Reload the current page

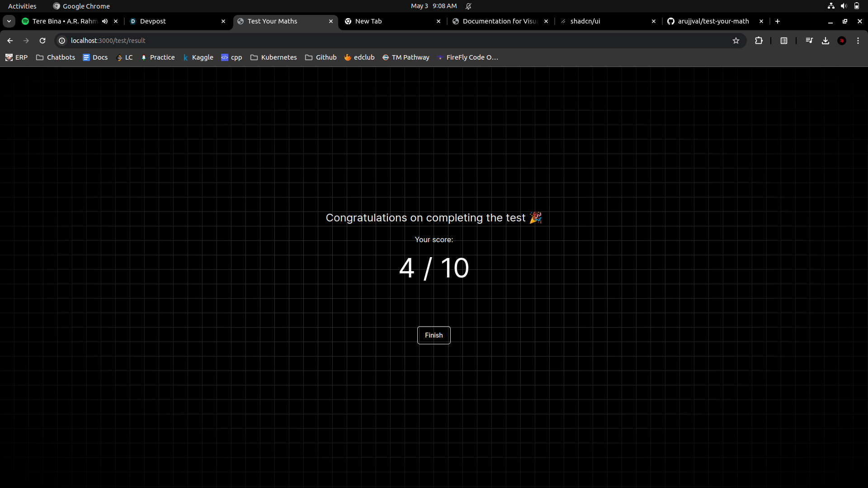42,41
